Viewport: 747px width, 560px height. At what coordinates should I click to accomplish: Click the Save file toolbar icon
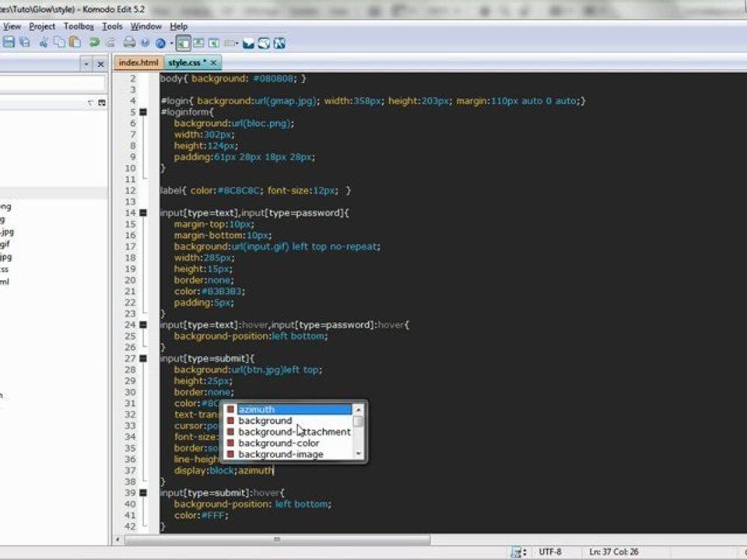coord(9,43)
